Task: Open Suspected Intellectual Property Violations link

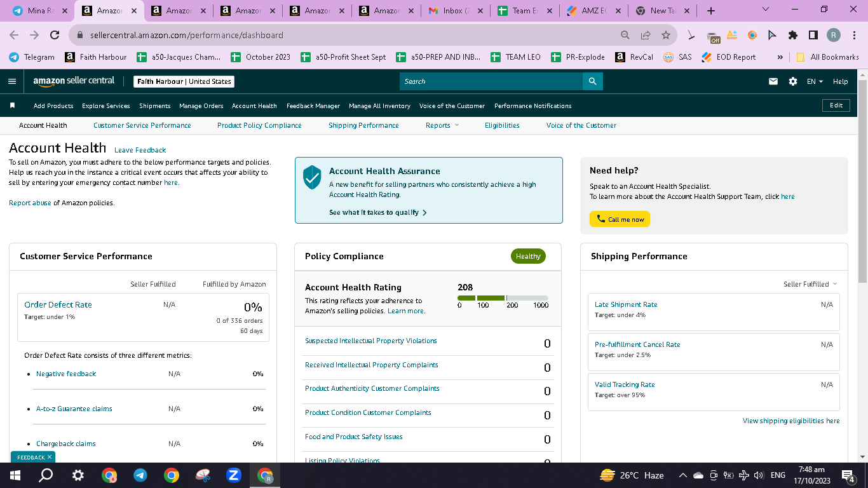Action: pyautogui.click(x=371, y=341)
